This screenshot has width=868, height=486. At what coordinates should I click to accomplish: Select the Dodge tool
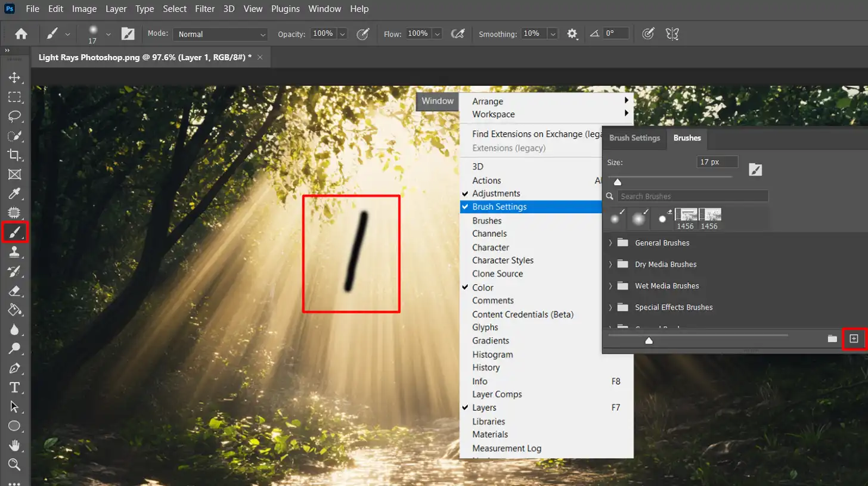click(14, 348)
